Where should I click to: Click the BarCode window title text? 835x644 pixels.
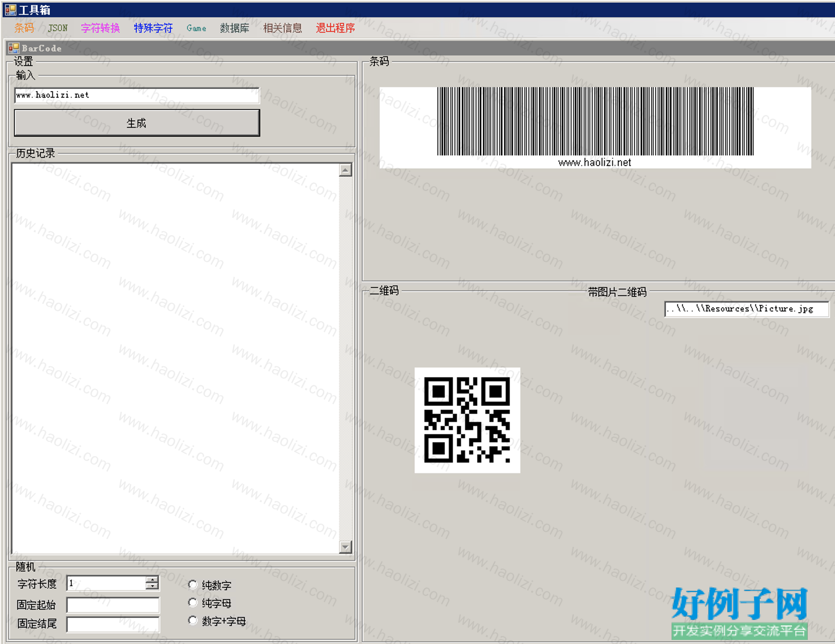coord(41,48)
